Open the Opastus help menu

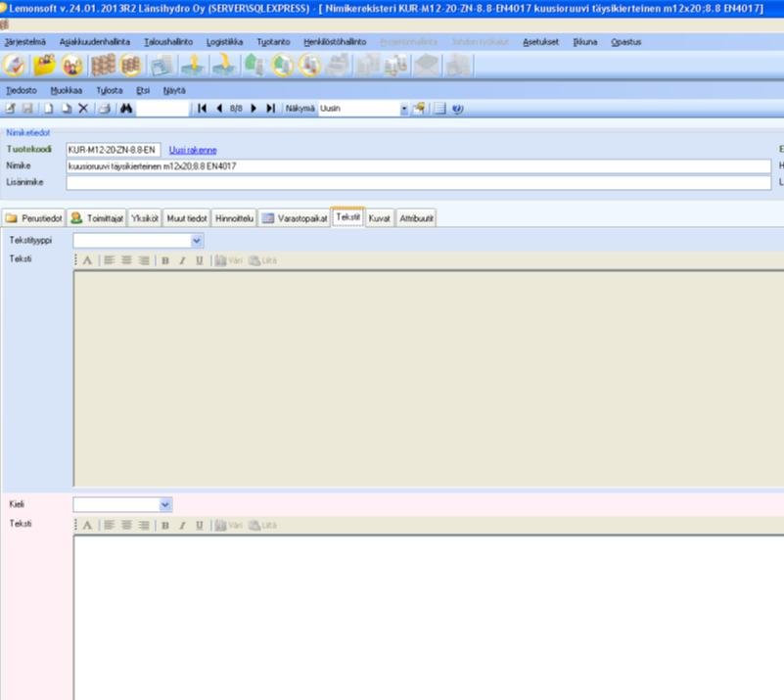(x=626, y=42)
